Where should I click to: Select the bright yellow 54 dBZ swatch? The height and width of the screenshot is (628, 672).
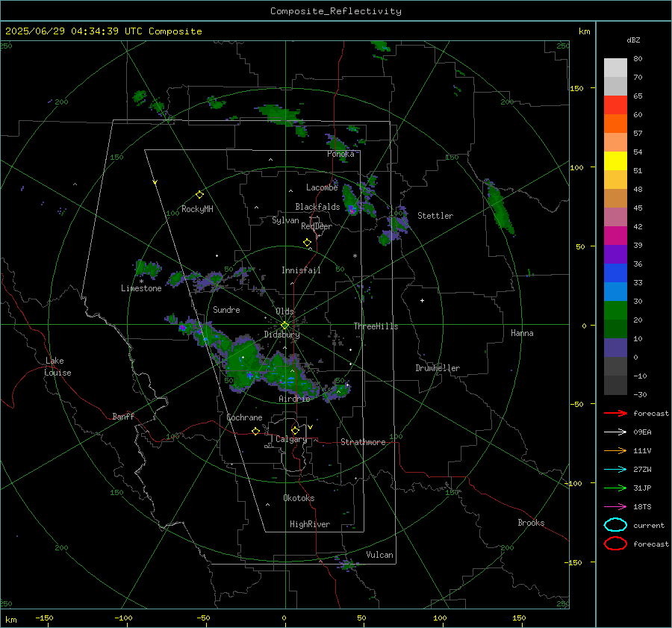click(x=615, y=161)
